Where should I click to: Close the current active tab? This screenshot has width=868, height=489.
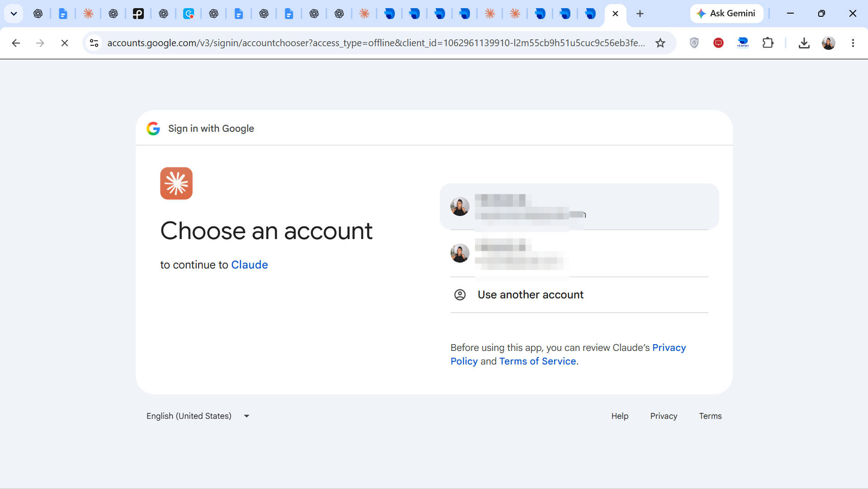pyautogui.click(x=615, y=14)
